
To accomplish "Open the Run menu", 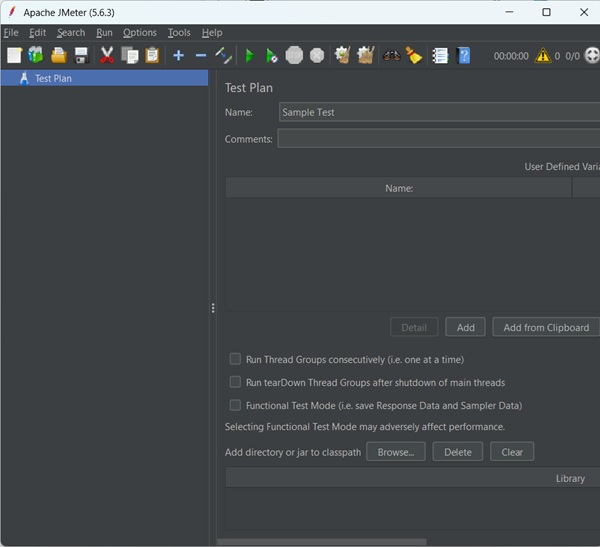I will tap(104, 33).
